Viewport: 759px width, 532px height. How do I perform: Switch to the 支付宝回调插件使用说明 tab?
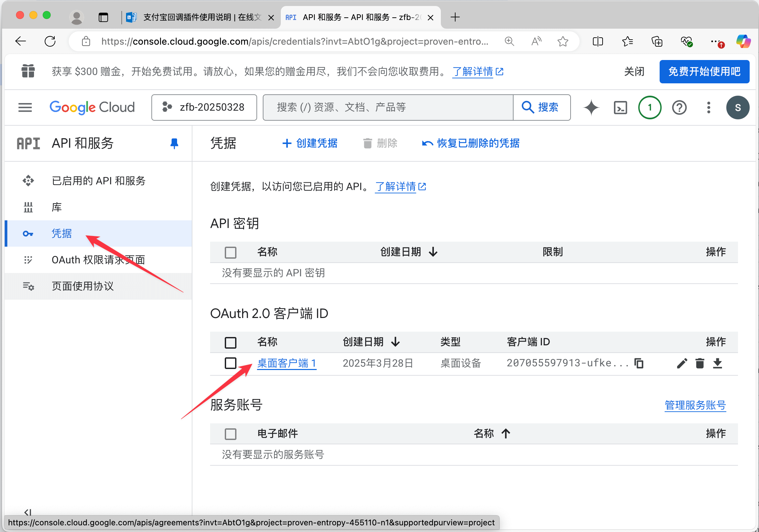200,17
